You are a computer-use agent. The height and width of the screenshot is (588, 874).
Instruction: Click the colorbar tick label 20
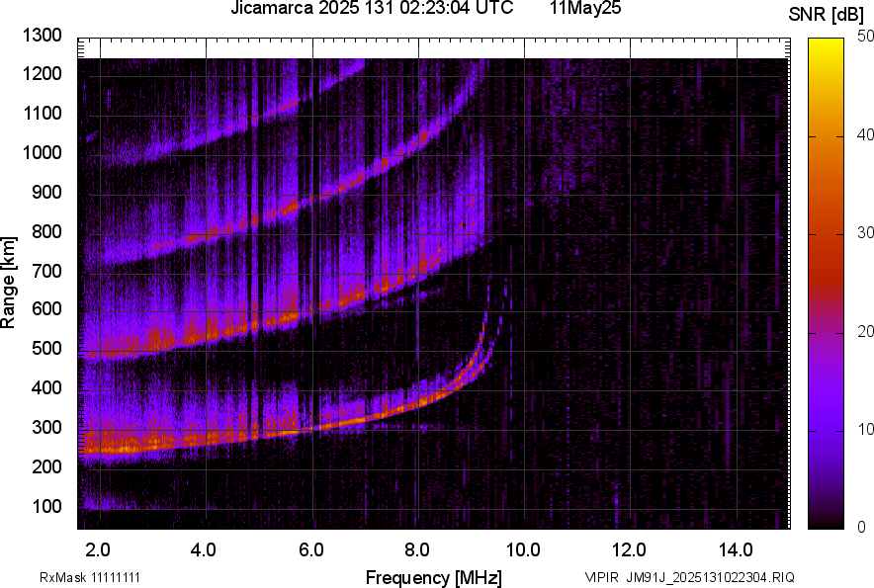[x=865, y=331]
